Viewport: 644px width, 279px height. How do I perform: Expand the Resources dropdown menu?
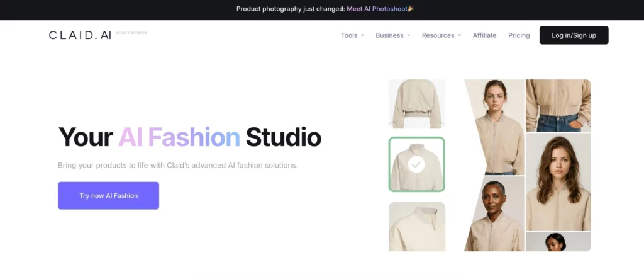coord(441,35)
